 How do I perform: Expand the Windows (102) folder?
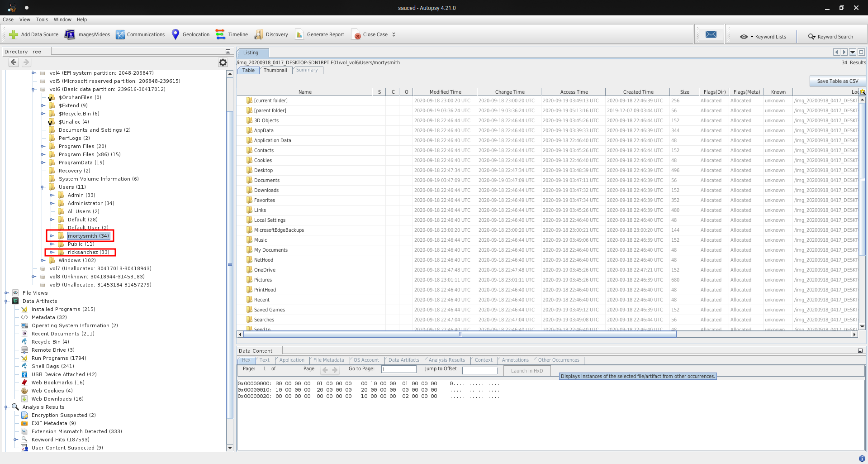(43, 260)
